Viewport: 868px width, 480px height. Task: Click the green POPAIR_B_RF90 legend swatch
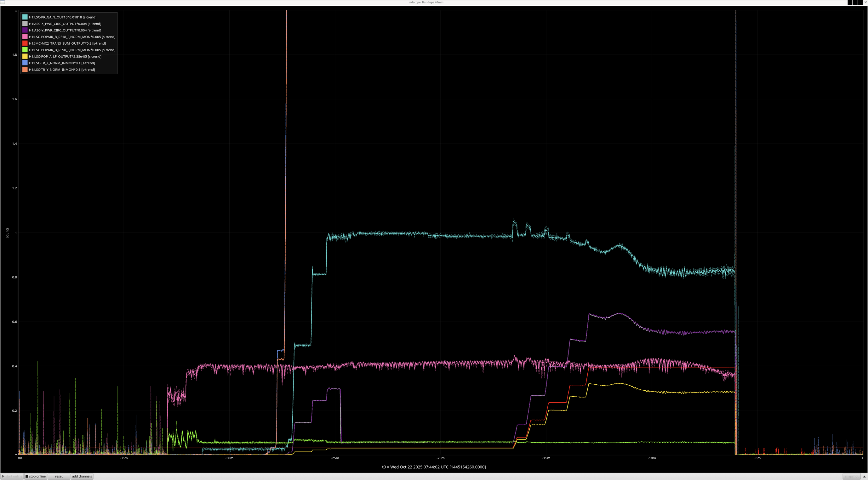click(25, 50)
